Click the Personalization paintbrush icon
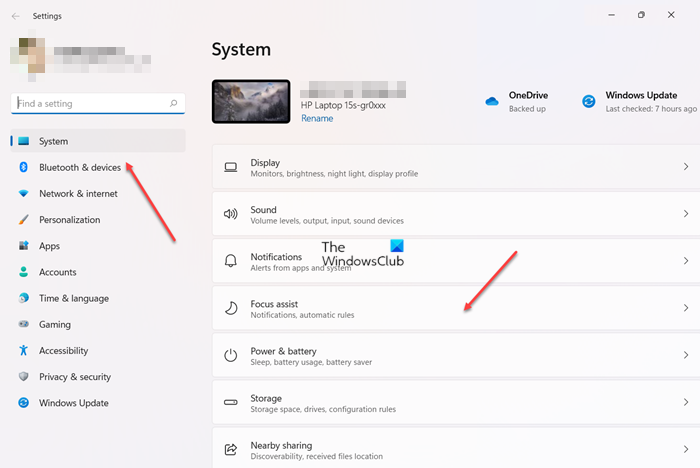 point(24,220)
